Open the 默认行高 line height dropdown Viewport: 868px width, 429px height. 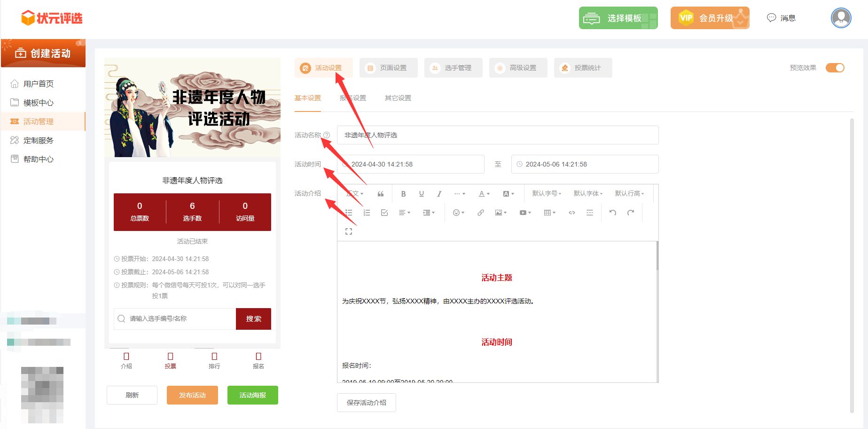(x=629, y=194)
